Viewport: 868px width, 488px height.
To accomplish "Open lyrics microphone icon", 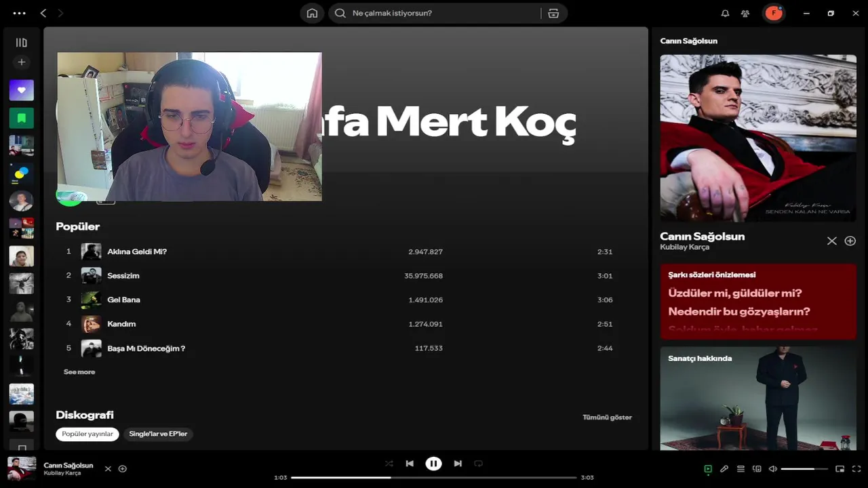I will 724,469.
